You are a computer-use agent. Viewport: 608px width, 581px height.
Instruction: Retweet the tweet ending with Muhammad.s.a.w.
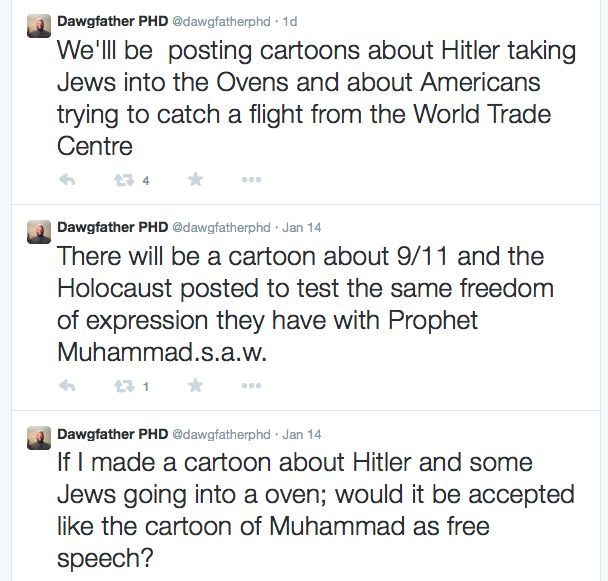(125, 385)
